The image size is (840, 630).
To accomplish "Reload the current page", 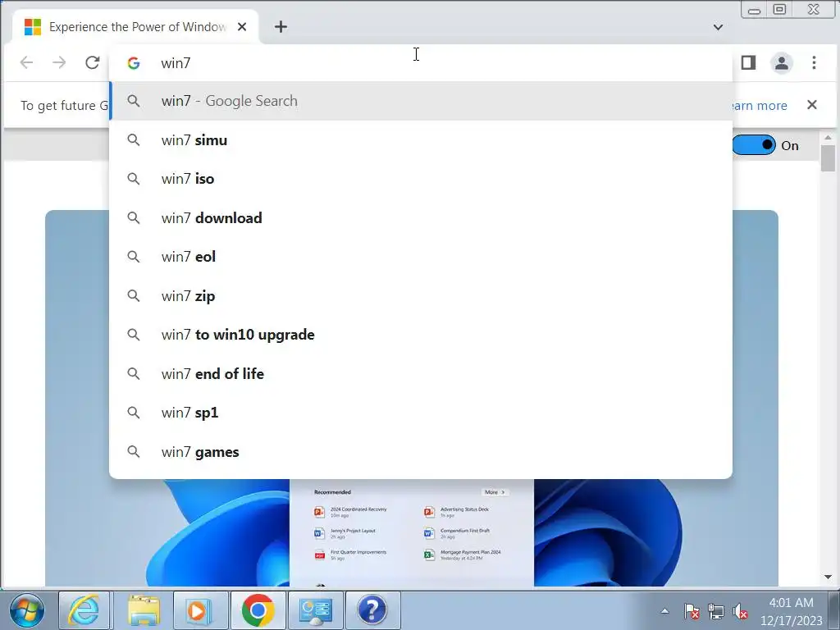I will pyautogui.click(x=92, y=62).
